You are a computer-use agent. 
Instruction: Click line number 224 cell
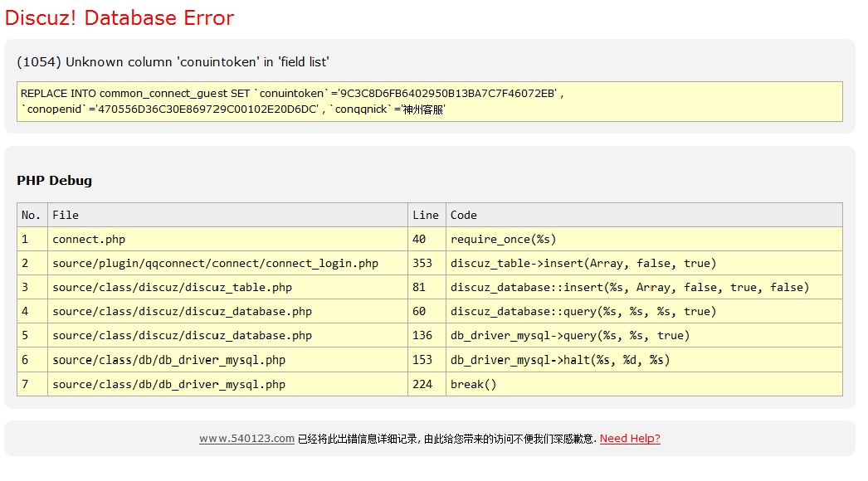[422, 384]
